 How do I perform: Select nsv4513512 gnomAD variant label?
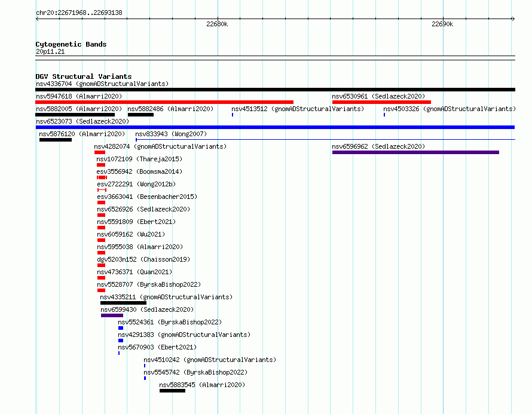(298, 109)
